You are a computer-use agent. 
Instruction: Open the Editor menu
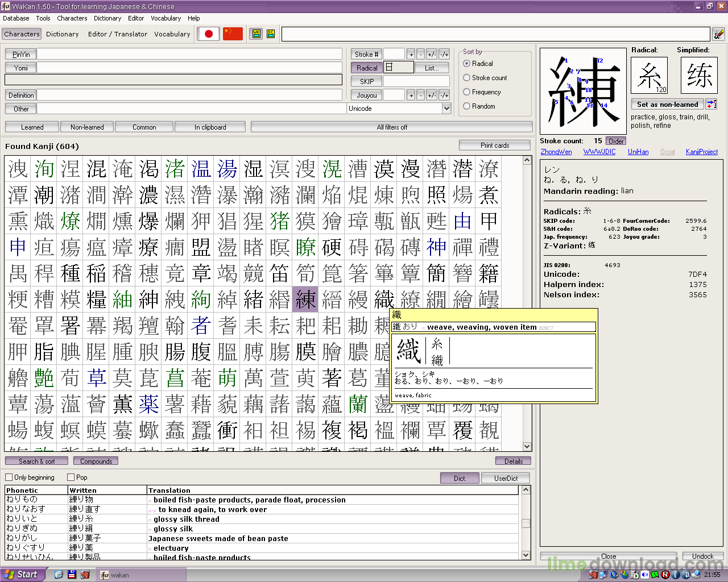136,18
